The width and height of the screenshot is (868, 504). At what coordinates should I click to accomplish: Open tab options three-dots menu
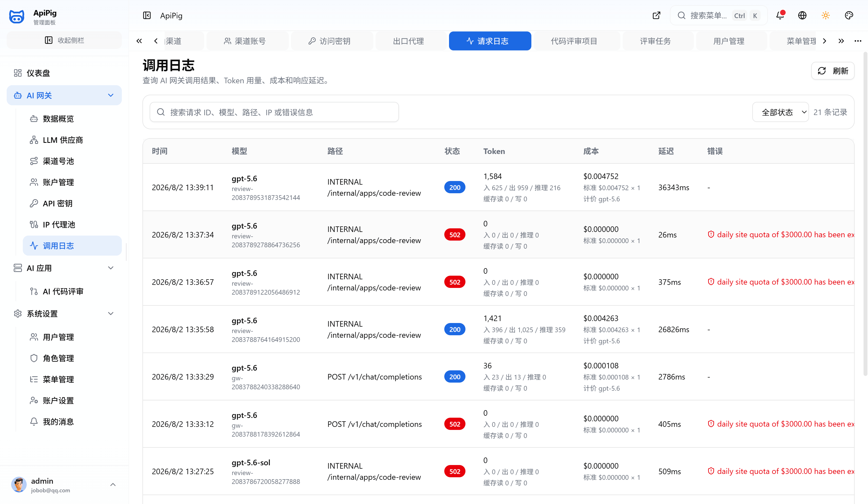click(858, 41)
